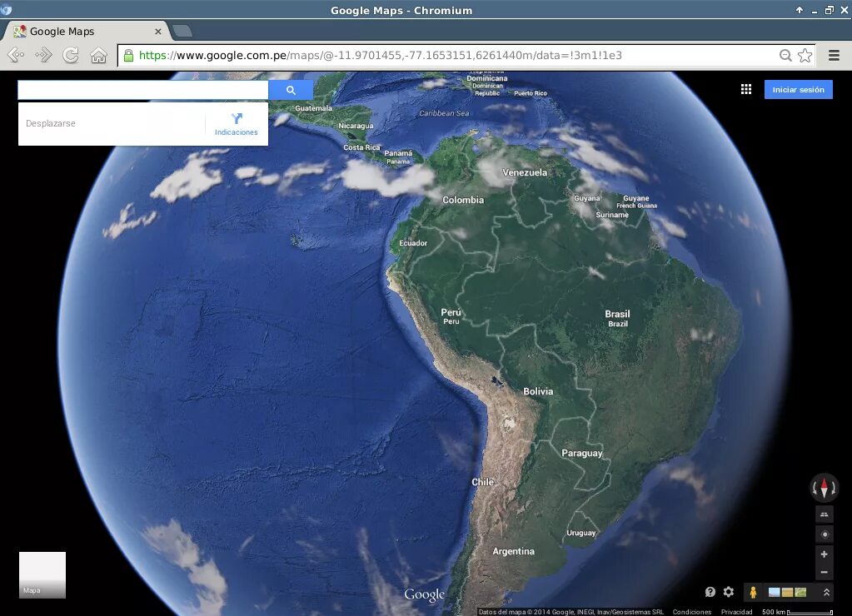Click the Colombia country label
The width and height of the screenshot is (852, 616).
[463, 200]
